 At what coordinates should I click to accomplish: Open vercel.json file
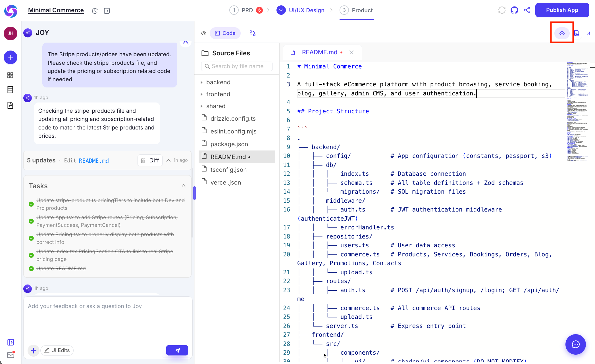(226, 183)
